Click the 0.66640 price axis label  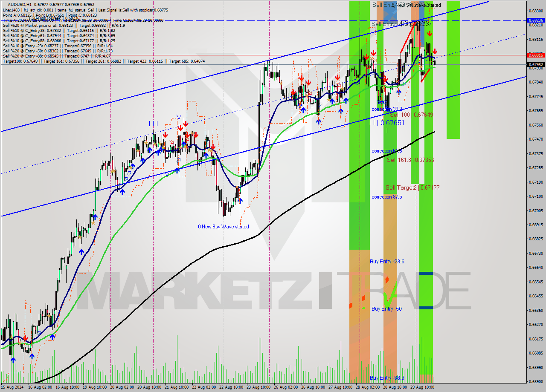coord(536,268)
